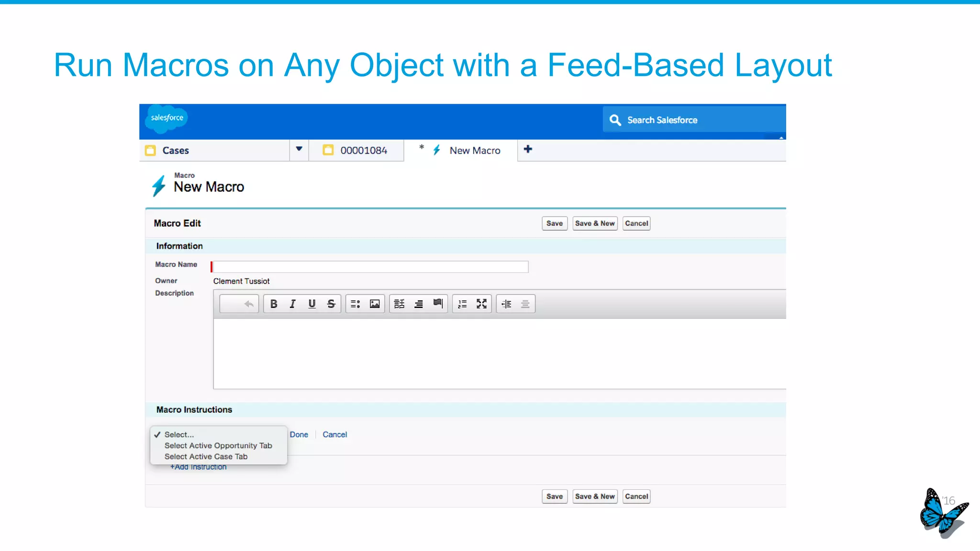This screenshot has height=551, width=980.
Task: Click the top Save button
Action: [555, 223]
